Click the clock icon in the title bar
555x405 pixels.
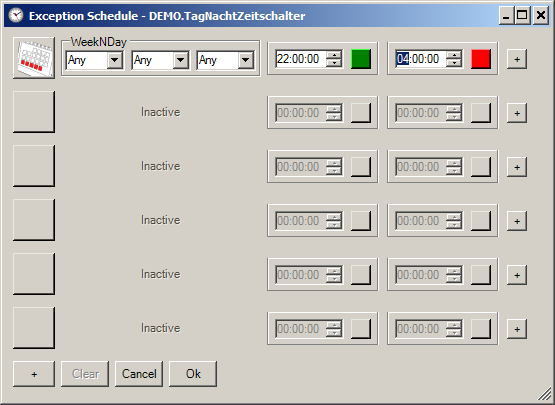point(16,16)
